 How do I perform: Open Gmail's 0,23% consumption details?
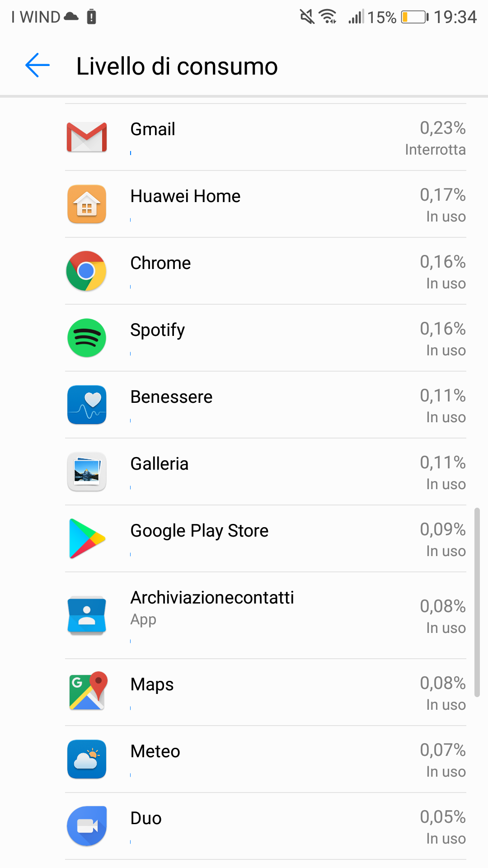coord(442,128)
